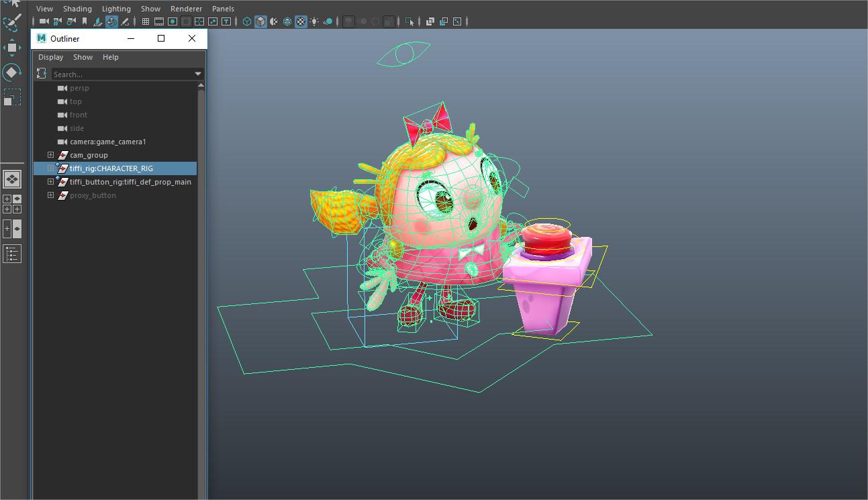
Task: Open the Outliner search filter dropdown
Action: pyautogui.click(x=198, y=74)
